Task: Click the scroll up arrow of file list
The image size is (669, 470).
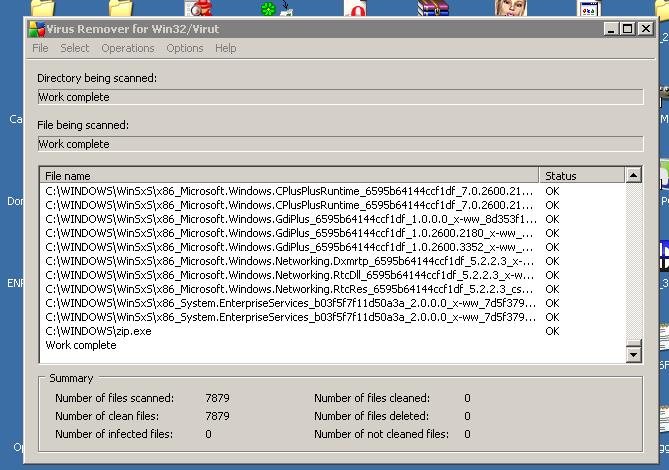Action: [x=634, y=175]
